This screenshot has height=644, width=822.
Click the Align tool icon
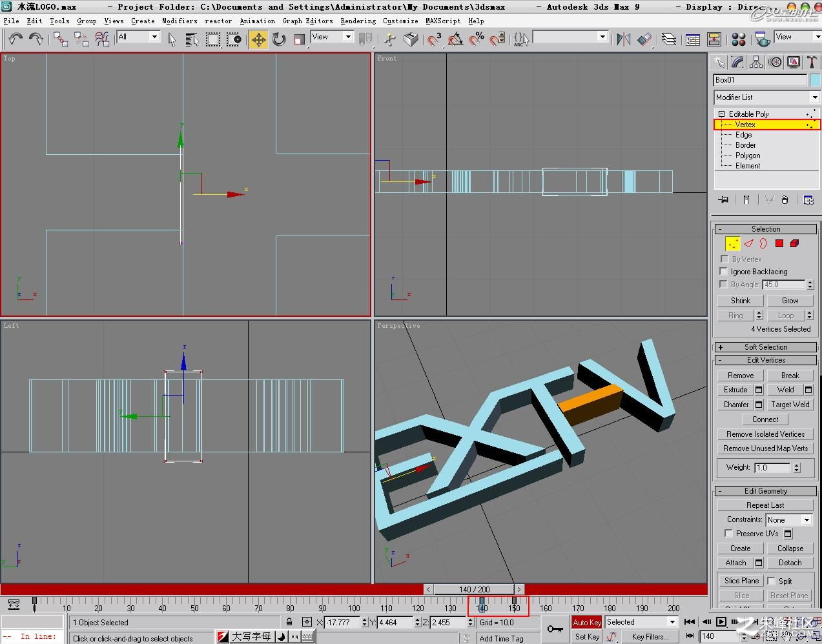[x=644, y=39]
